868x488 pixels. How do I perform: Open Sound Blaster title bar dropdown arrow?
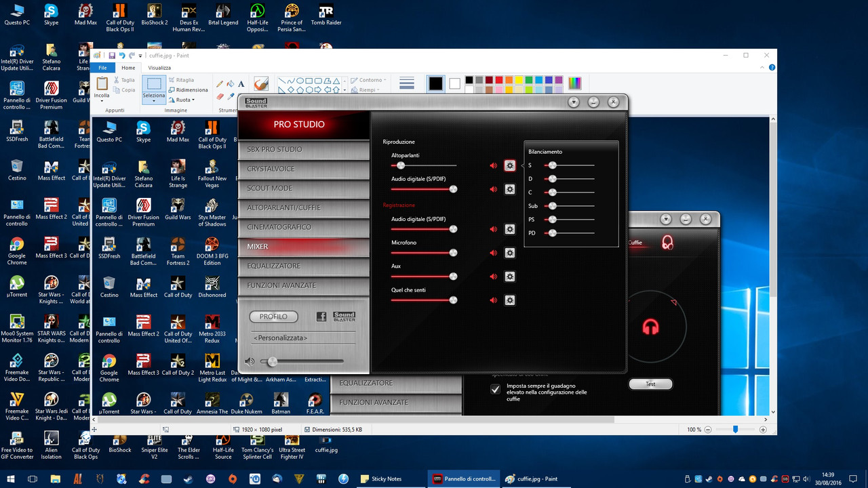pyautogui.click(x=574, y=102)
